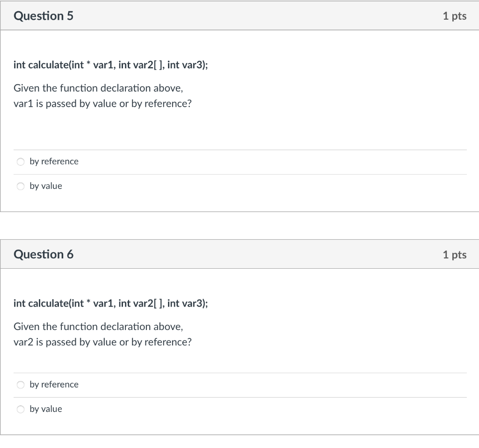
Task: Click "Given the function declaration above" in Question 5
Action: tap(98, 88)
